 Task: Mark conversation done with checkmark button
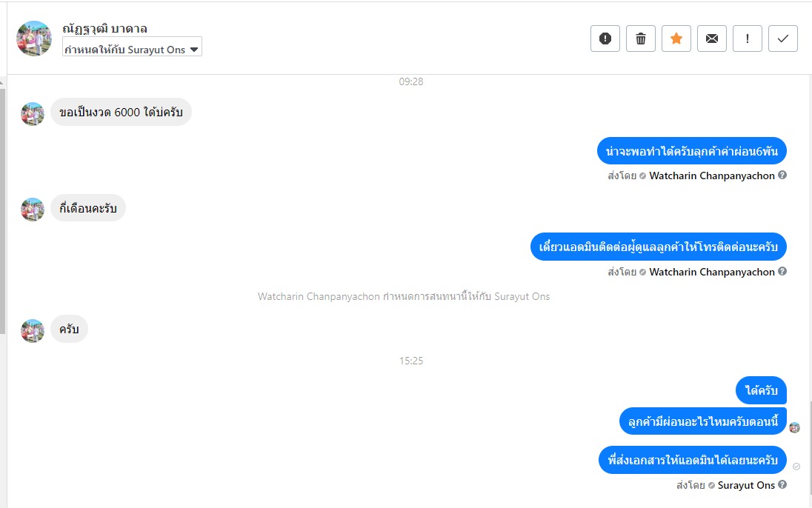(783, 39)
